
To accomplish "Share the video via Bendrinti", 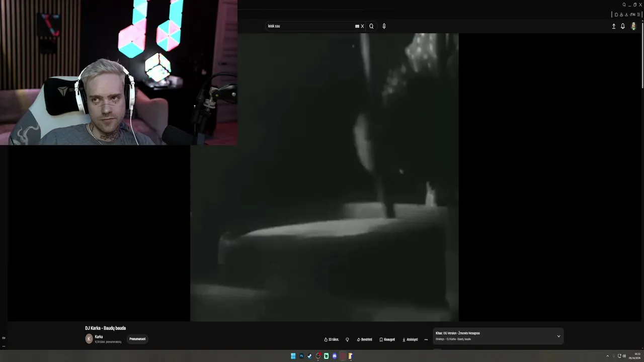I will coord(364,339).
